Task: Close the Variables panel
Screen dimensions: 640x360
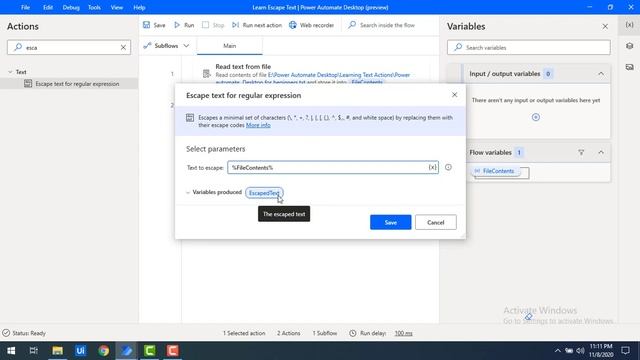Action: 605,27
